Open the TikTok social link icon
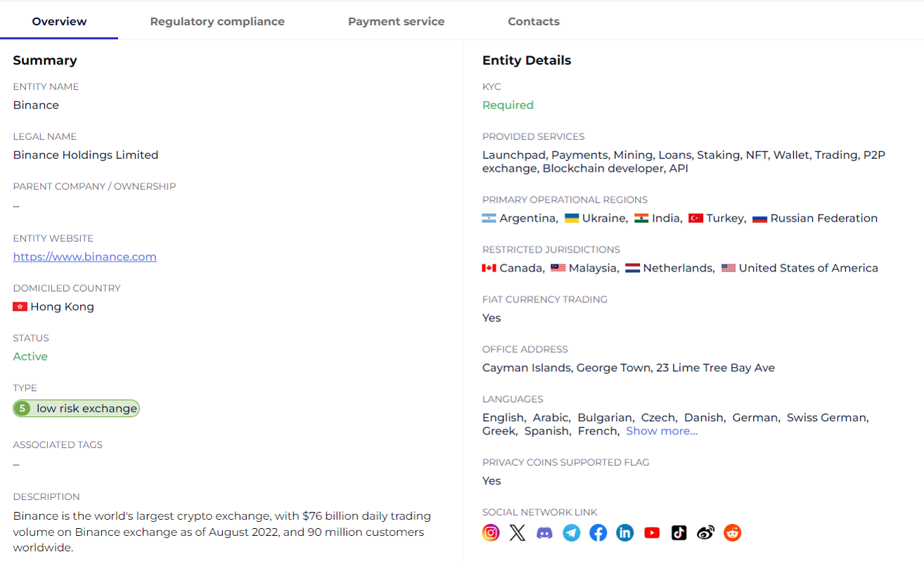This screenshot has height=571, width=924. 679,533
